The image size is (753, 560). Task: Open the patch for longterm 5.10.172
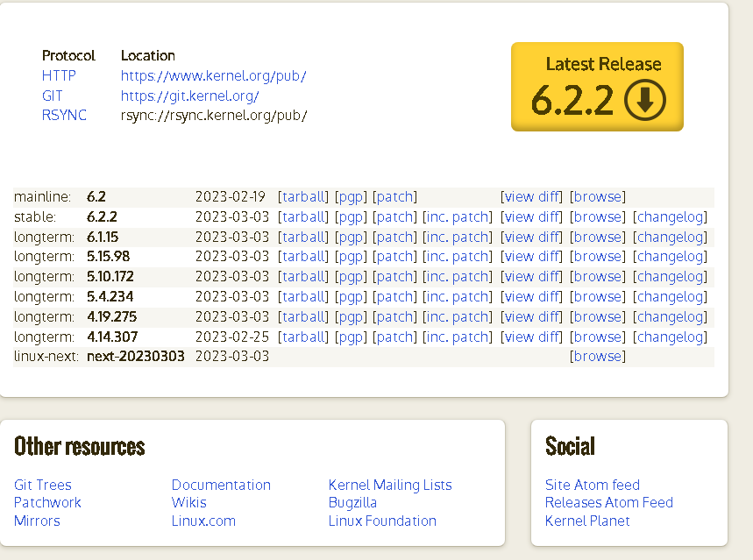point(394,276)
